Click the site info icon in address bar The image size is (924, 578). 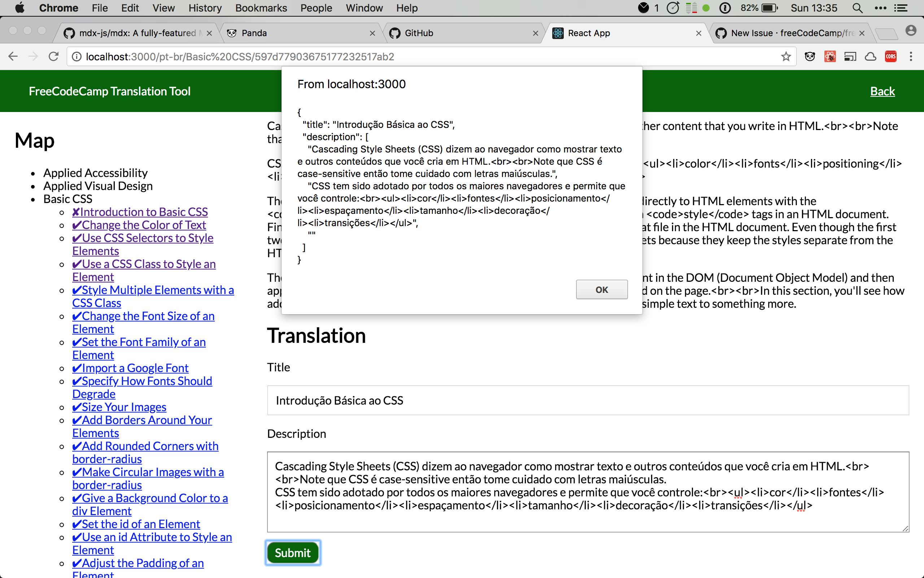point(77,57)
